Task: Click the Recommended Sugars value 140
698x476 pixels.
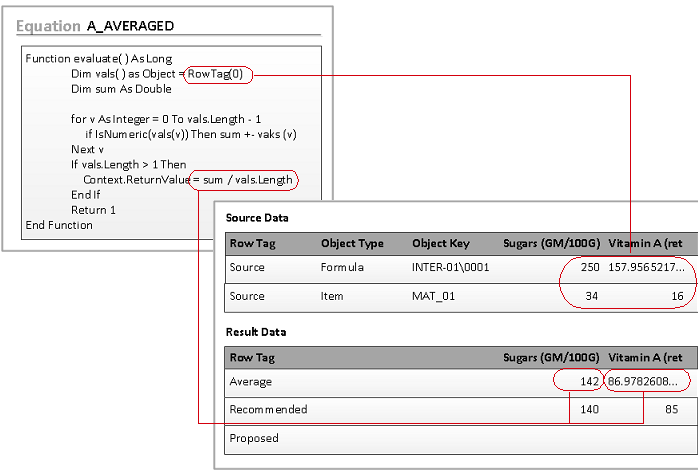Action: 587,409
